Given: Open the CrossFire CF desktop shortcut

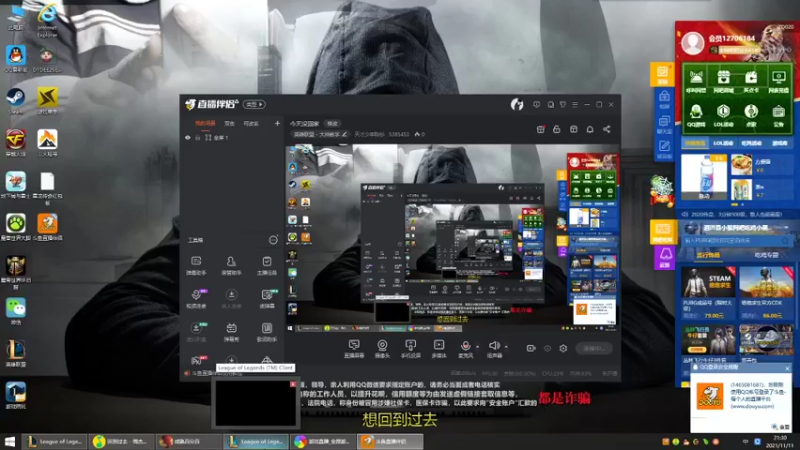Looking at the screenshot, I should click(x=16, y=140).
